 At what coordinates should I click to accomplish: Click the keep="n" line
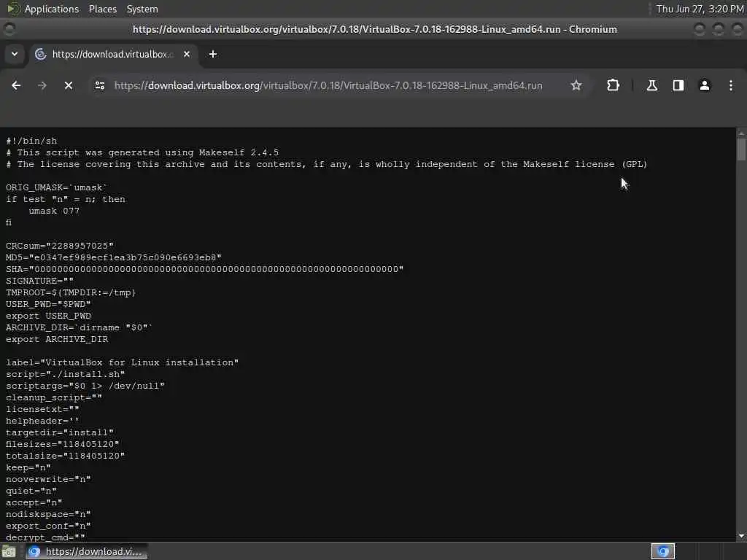point(28,467)
